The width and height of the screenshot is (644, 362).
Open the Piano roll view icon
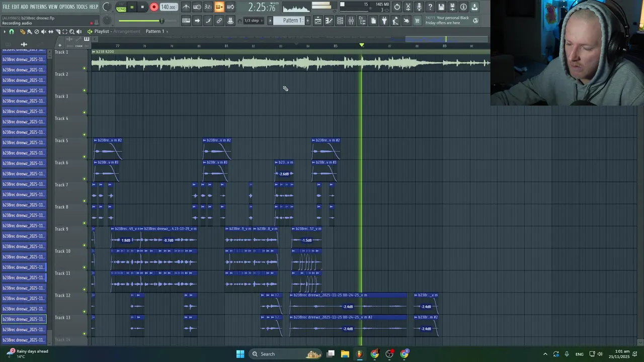pos(329,21)
